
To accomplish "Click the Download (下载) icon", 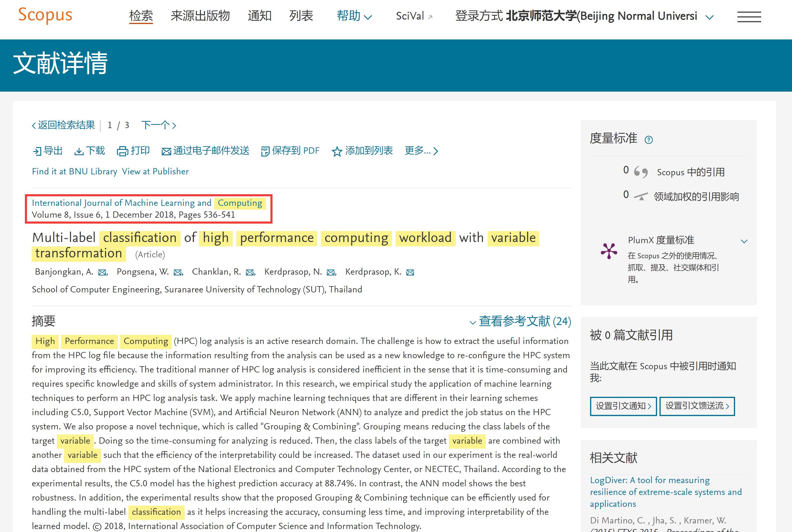I will click(79, 152).
